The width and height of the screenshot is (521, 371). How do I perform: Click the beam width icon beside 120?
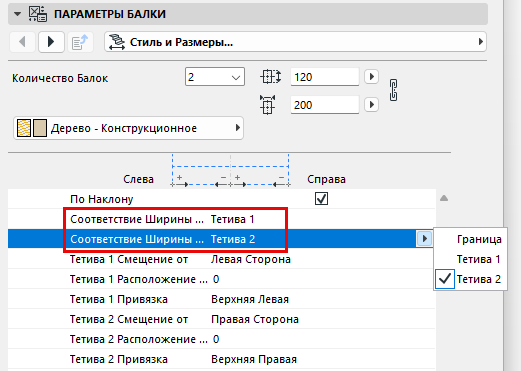270,77
